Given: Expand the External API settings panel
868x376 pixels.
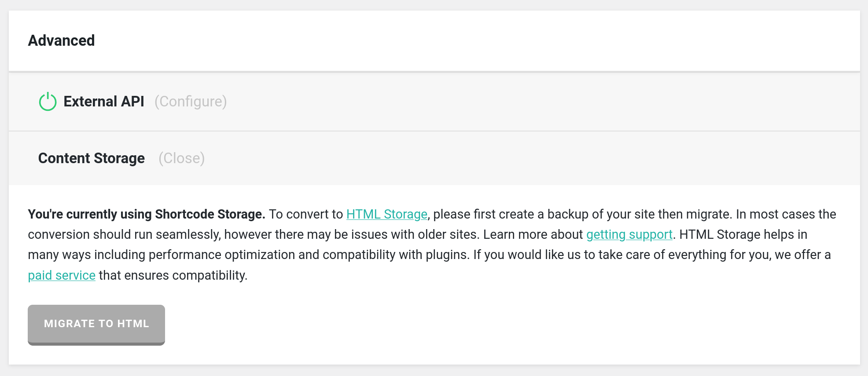Looking at the screenshot, I should pos(191,101).
